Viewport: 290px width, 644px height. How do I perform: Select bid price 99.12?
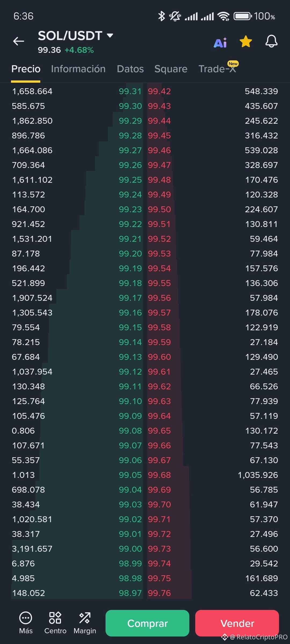click(x=130, y=372)
